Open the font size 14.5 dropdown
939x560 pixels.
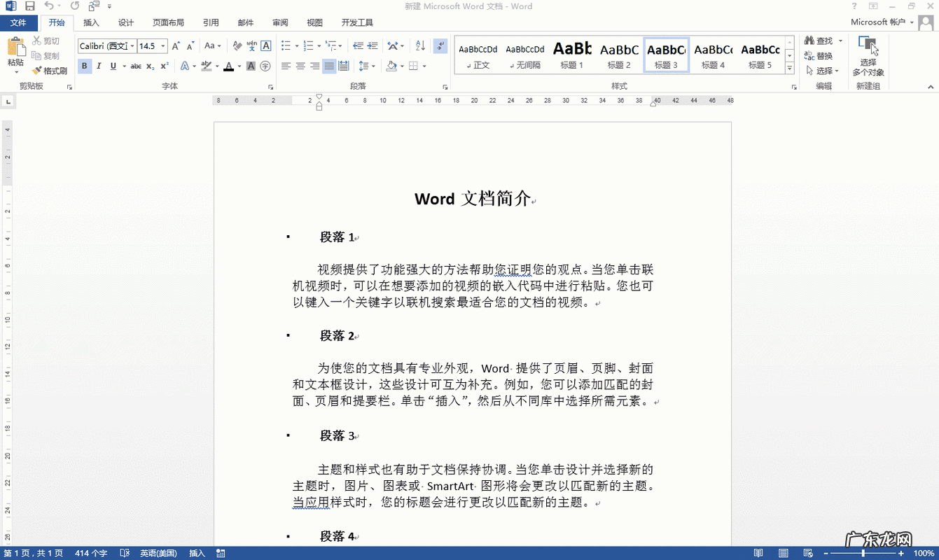coord(163,46)
